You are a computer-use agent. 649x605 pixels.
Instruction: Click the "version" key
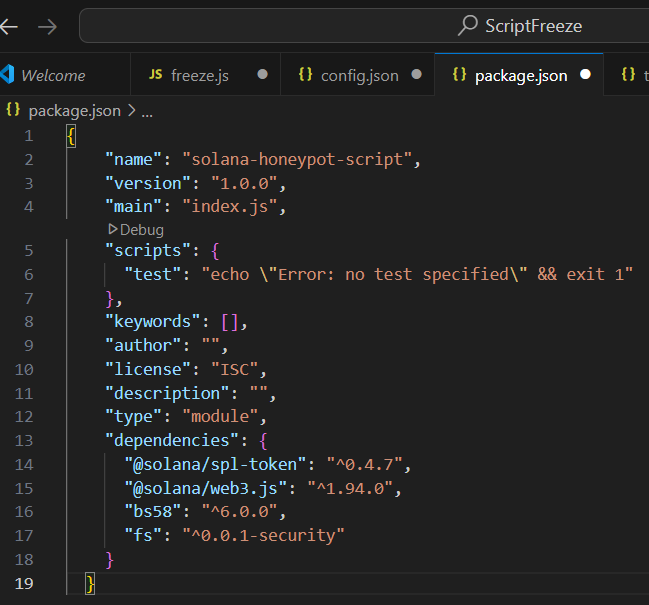click(148, 183)
